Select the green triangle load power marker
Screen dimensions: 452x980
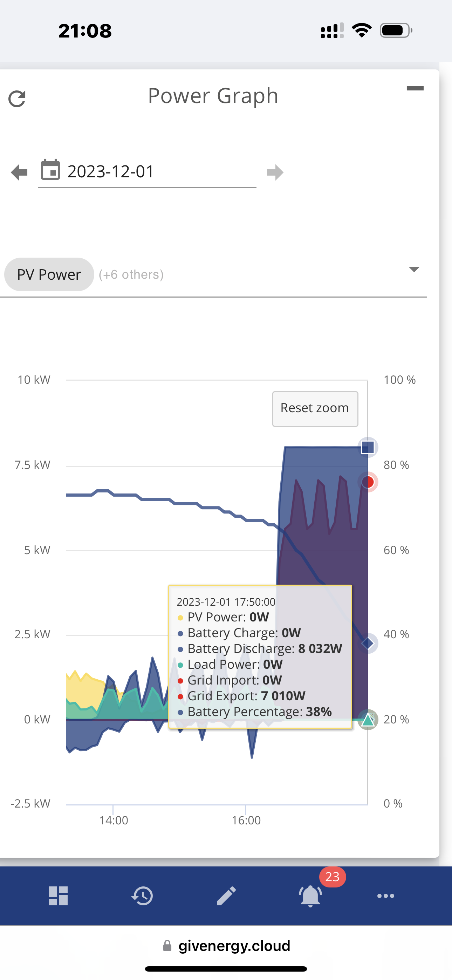[x=368, y=720]
